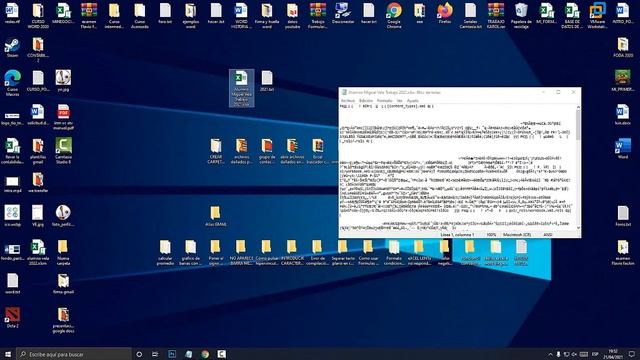
Task: Open Photoshop from the taskbar
Action: [172, 354]
